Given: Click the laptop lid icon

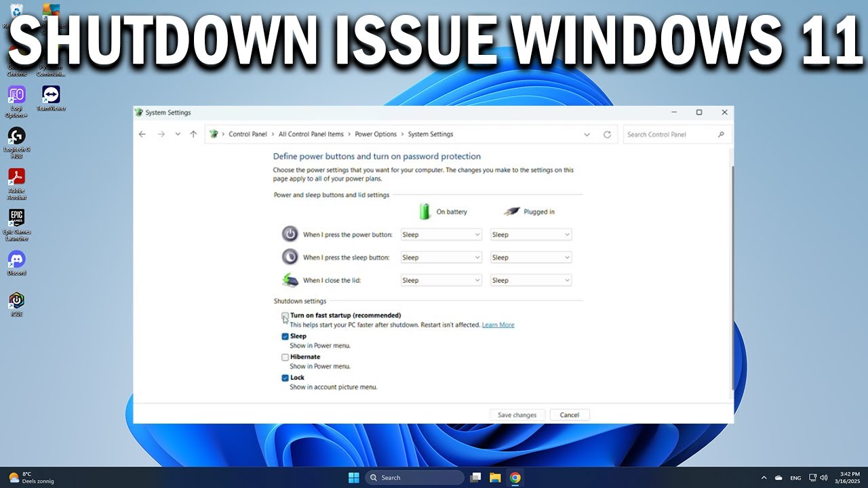Looking at the screenshot, I should point(290,280).
